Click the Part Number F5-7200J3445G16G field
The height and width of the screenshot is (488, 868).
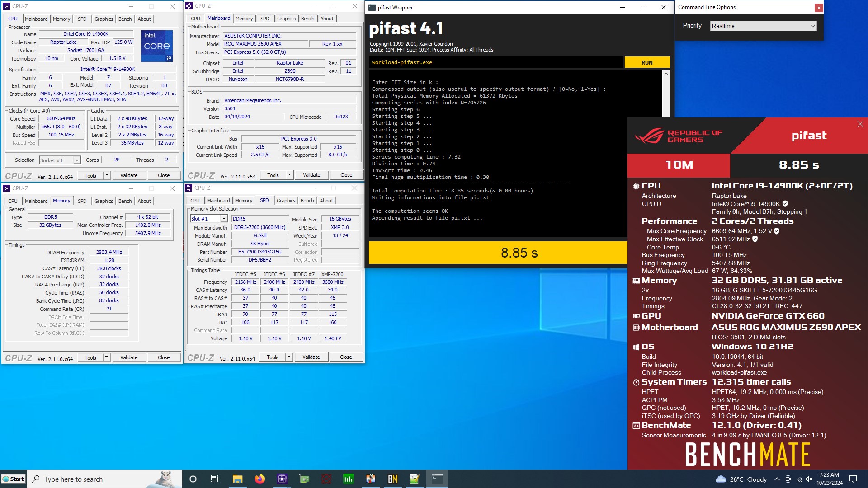tap(260, 252)
